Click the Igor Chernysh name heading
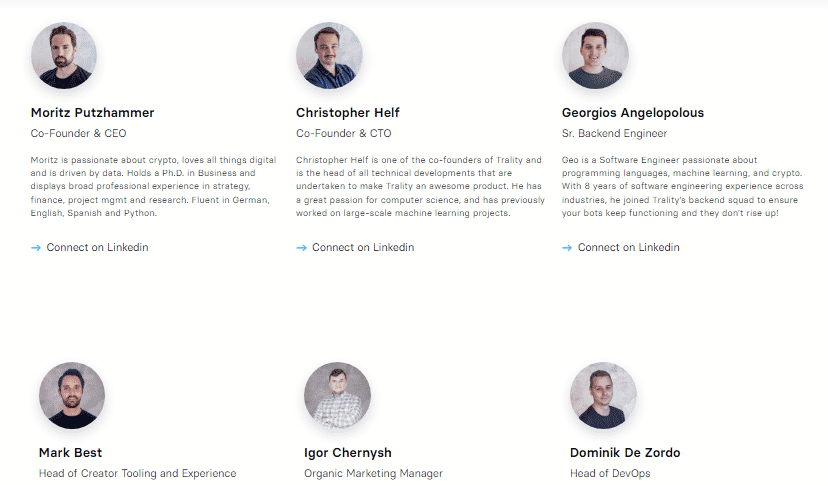828x485 pixels. tap(347, 453)
